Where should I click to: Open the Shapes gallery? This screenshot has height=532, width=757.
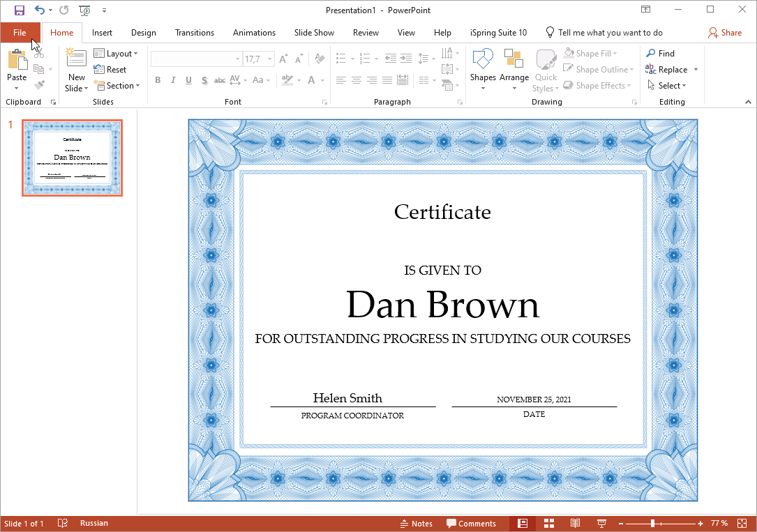483,70
